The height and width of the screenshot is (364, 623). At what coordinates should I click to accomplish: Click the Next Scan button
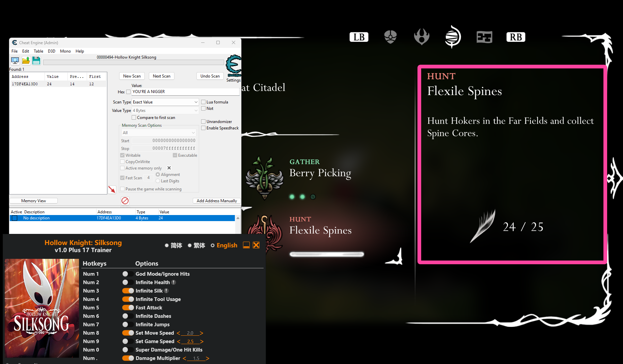coord(162,76)
